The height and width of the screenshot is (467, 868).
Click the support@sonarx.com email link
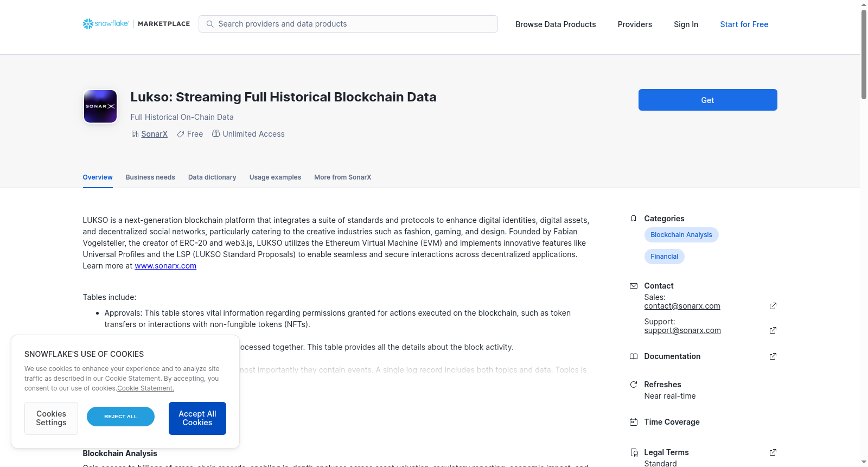pos(682,330)
